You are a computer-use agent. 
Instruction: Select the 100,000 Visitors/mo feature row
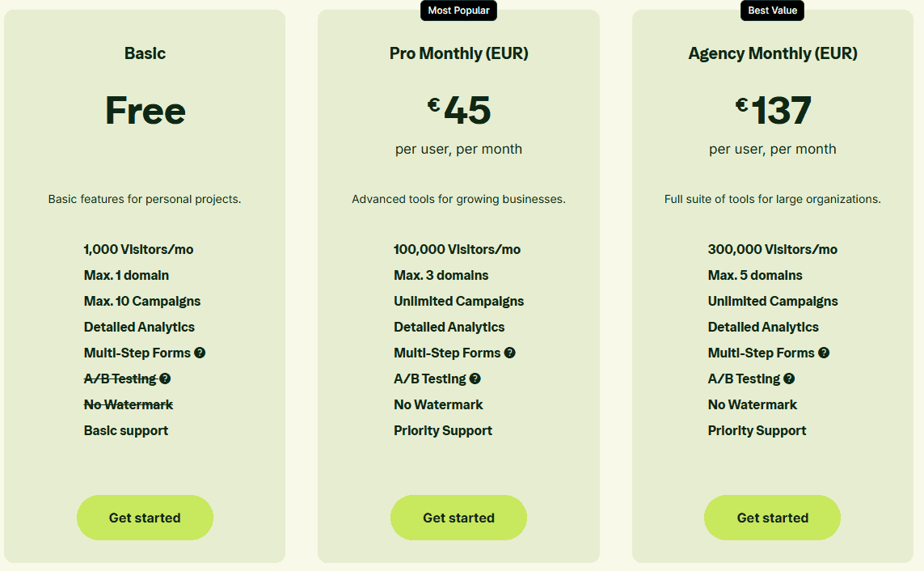458,249
